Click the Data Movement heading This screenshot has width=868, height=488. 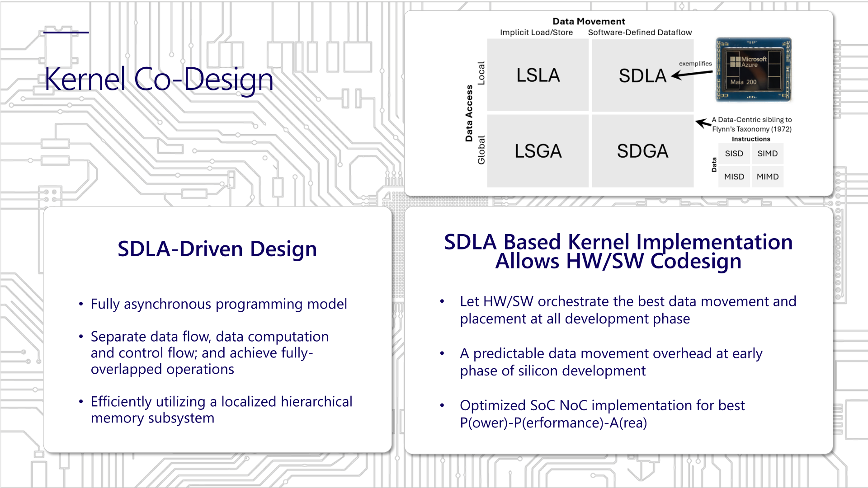coord(589,21)
